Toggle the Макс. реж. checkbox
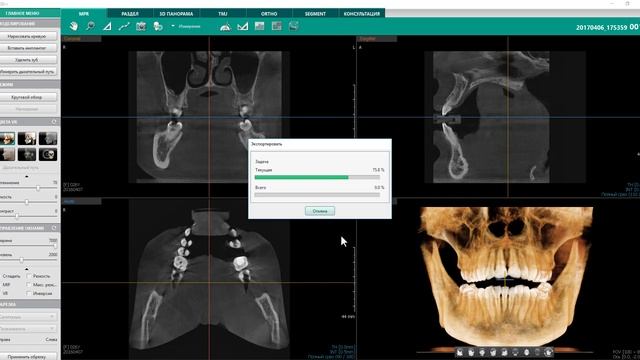 click(x=29, y=284)
